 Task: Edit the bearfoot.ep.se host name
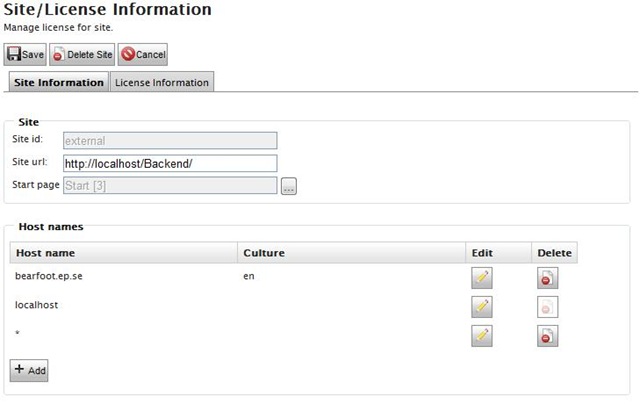[x=482, y=278]
